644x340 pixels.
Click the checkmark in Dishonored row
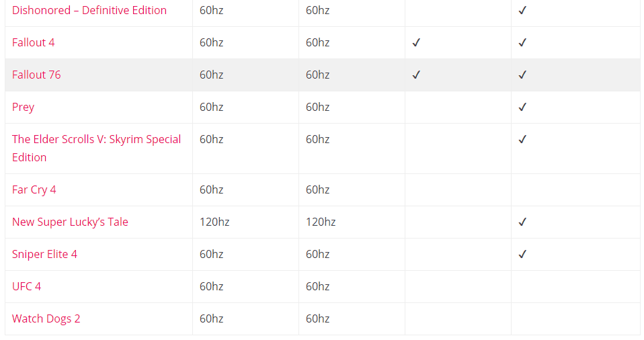(522, 10)
